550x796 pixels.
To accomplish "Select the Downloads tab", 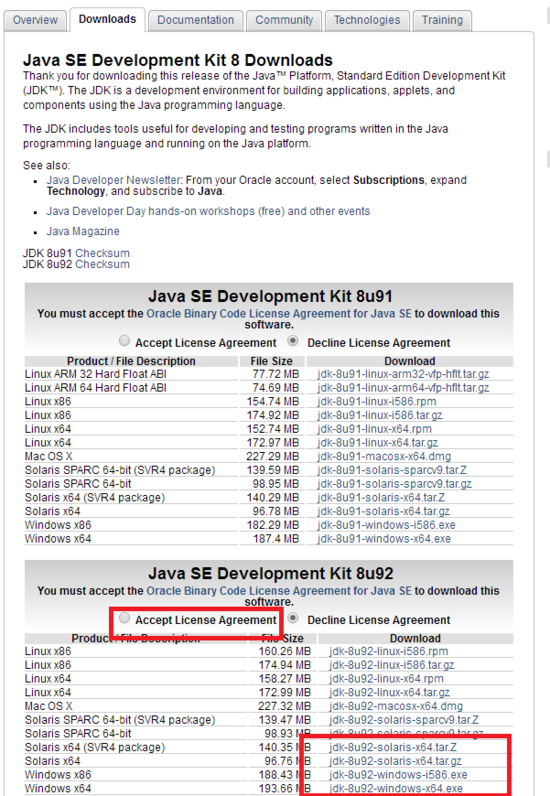I will [107, 19].
